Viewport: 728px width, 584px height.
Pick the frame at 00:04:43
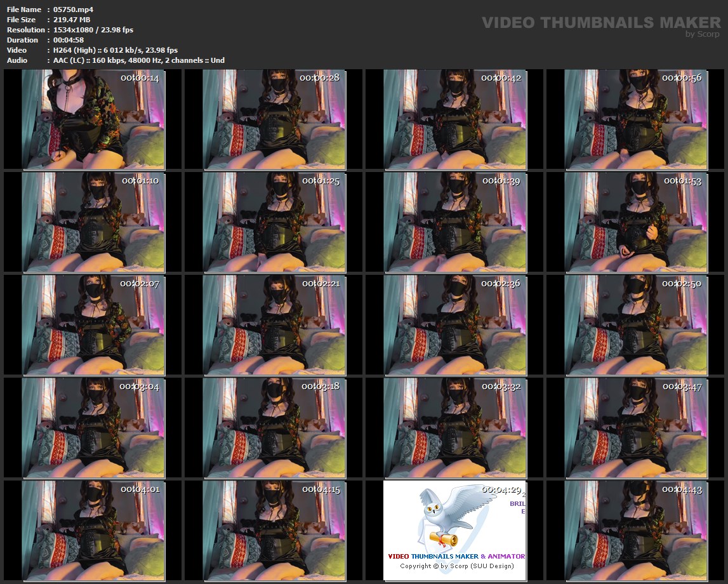pyautogui.click(x=636, y=531)
